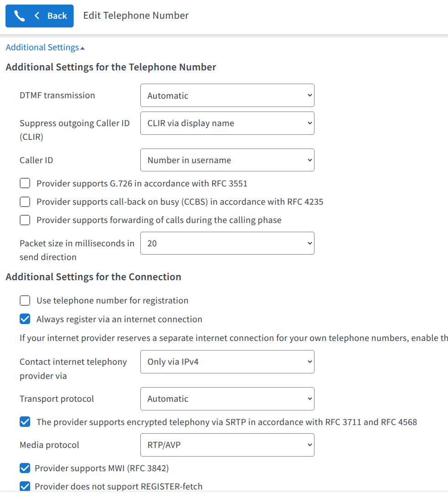This screenshot has width=448, height=500.
Task: Uncheck Provider does not support REGISTER-fetch
Action: pyautogui.click(x=25, y=486)
